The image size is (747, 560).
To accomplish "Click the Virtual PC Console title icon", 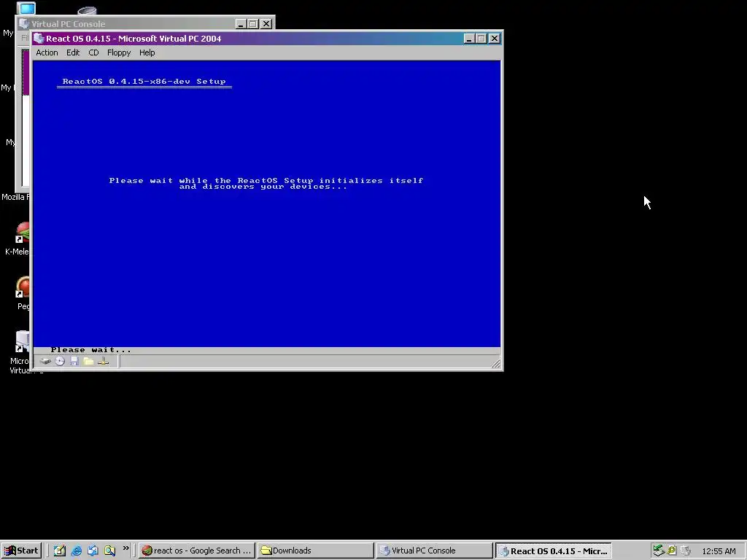I will pos(24,23).
